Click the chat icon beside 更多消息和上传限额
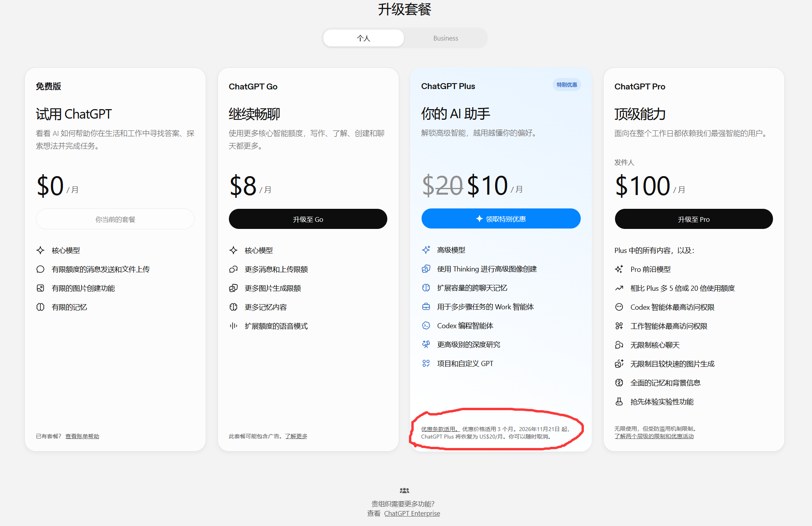 click(x=233, y=269)
